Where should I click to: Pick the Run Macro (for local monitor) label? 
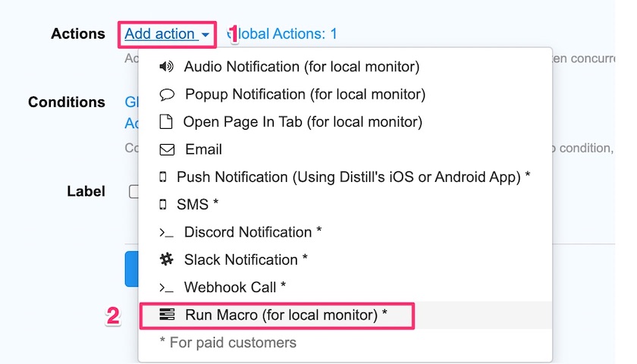[286, 315]
